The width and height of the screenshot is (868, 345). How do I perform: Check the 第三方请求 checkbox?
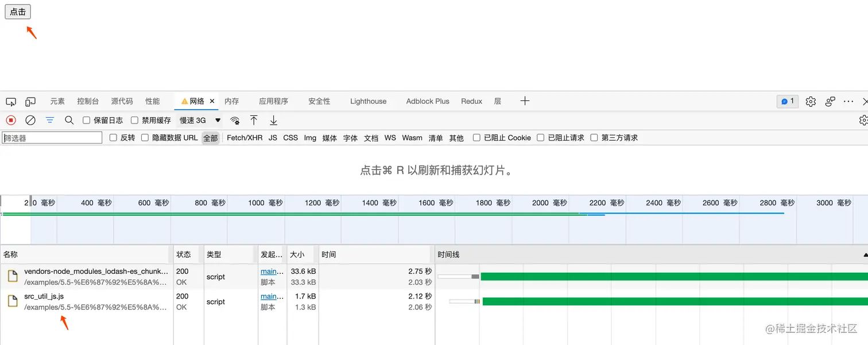pos(594,138)
